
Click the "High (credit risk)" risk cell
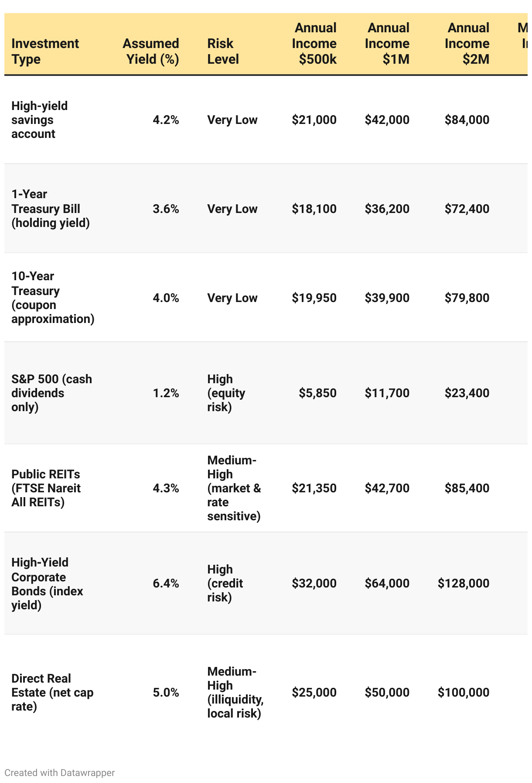pyautogui.click(x=225, y=584)
